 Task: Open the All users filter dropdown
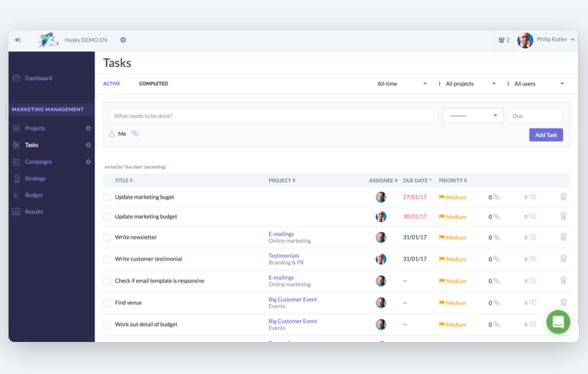point(539,84)
